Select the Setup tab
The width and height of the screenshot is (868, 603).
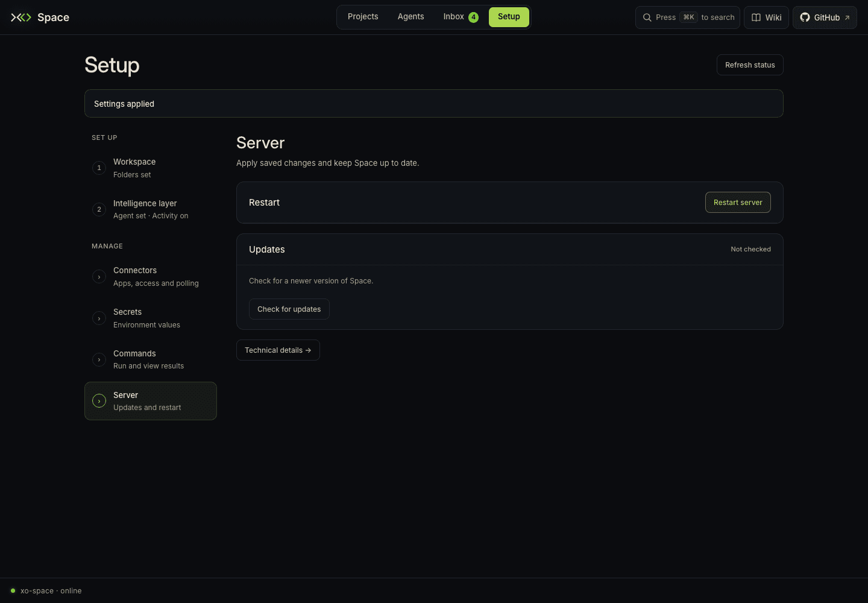(509, 17)
